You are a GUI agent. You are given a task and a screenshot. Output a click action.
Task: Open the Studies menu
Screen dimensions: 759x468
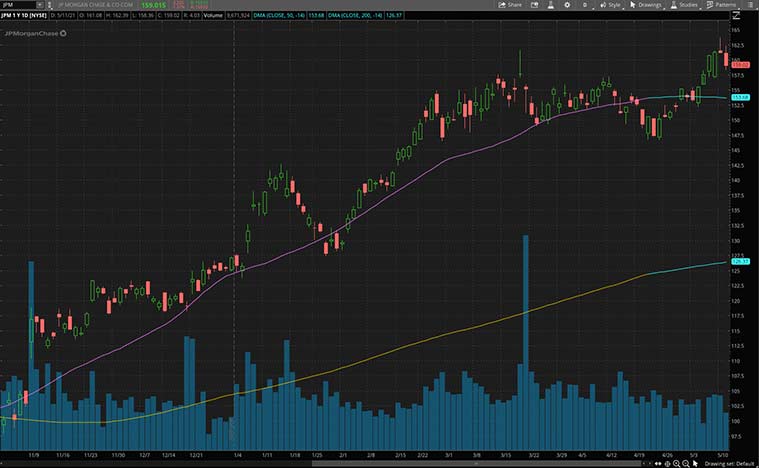click(684, 5)
